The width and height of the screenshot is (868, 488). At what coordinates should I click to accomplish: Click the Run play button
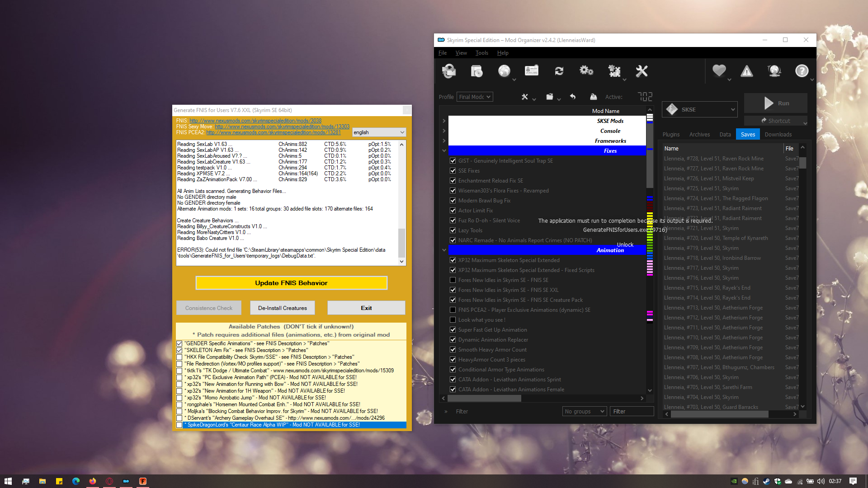(776, 103)
